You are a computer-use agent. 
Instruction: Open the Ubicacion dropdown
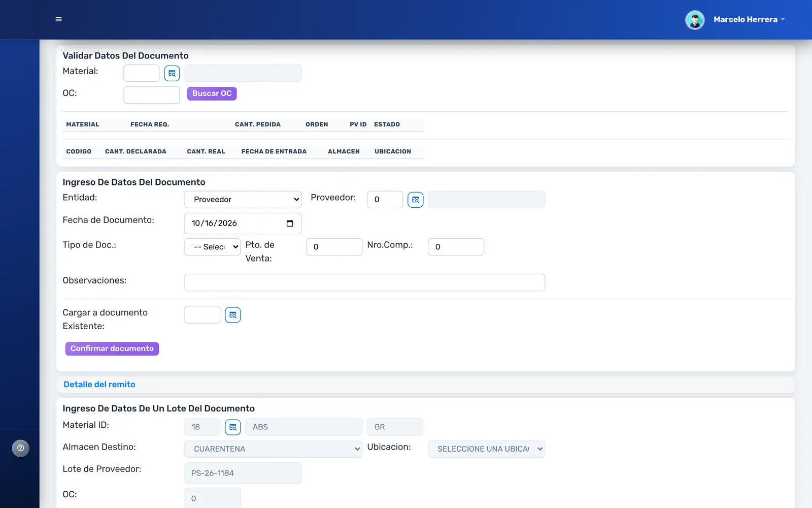487,449
